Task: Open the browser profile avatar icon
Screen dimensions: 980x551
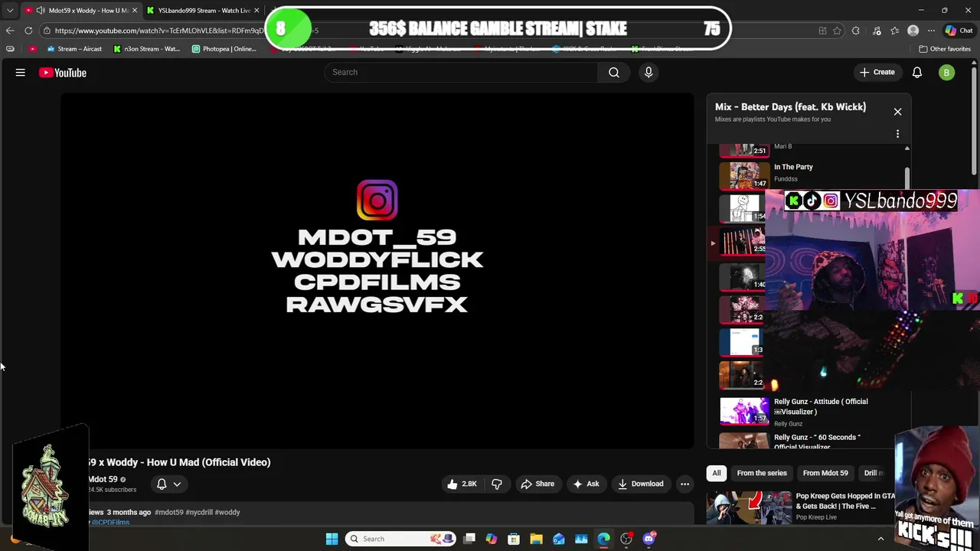Action: [913, 31]
